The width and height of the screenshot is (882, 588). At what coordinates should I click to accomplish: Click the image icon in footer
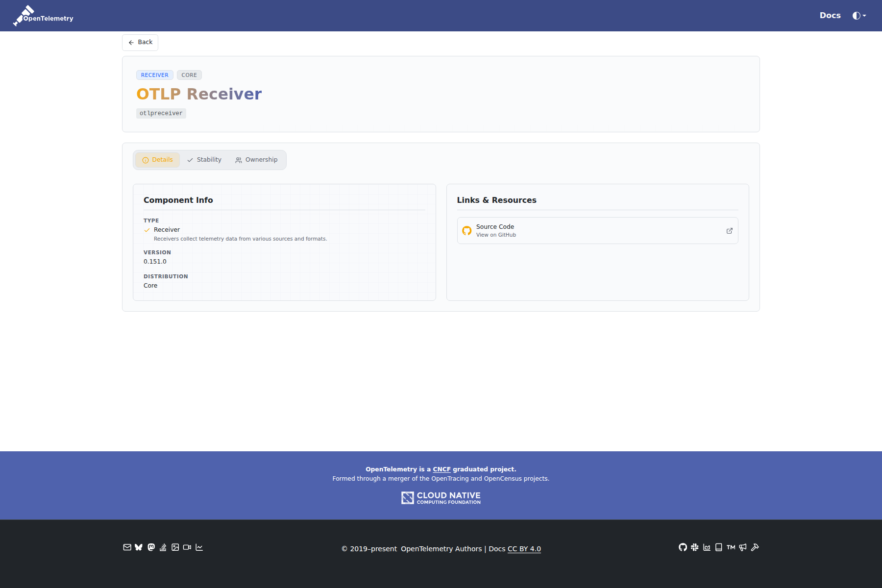[175, 547]
